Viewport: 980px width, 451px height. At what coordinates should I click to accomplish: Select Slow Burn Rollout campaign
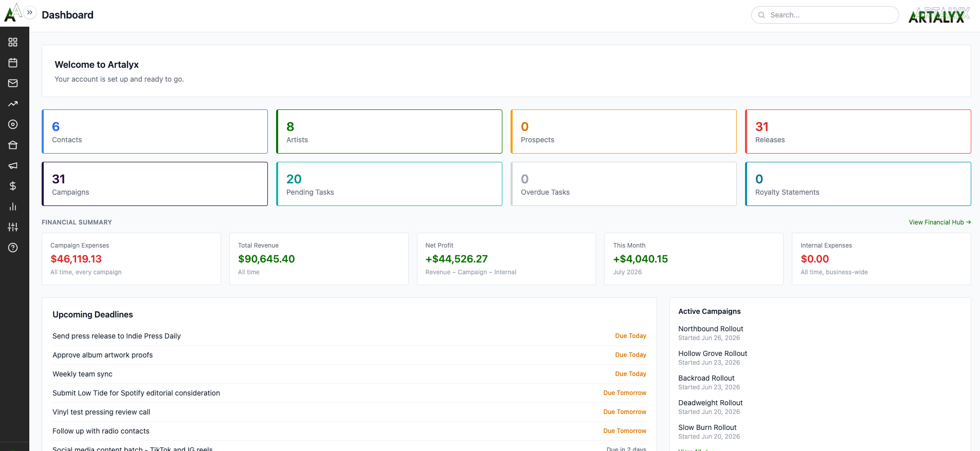pyautogui.click(x=707, y=427)
